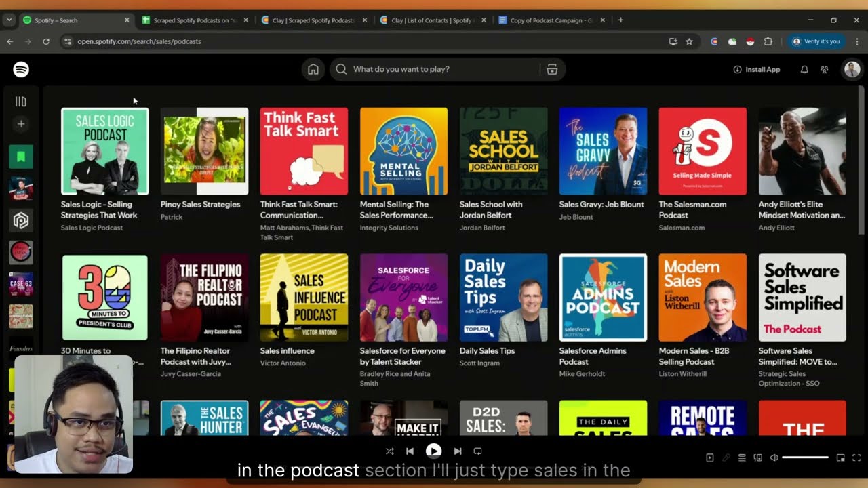This screenshot has width=868, height=488.
Task: Go to Spotify Home via the house icon
Action: [313, 69]
